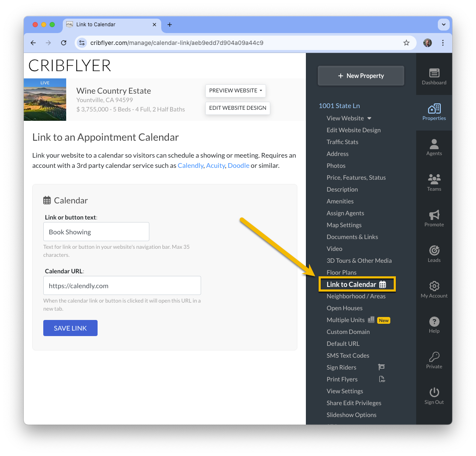Open Price, Features, Status menu item
The height and width of the screenshot is (456, 476).
pos(356,178)
